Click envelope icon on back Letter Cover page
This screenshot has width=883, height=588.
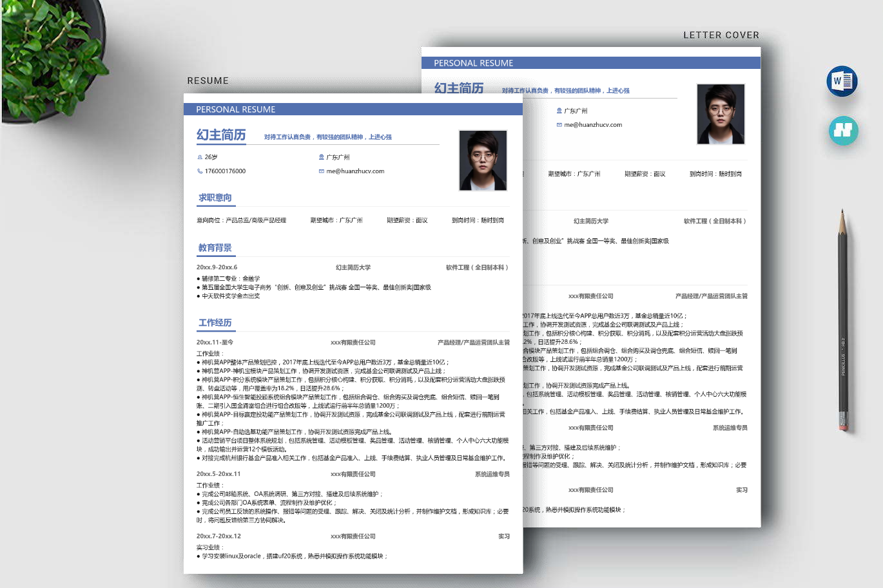click(559, 125)
